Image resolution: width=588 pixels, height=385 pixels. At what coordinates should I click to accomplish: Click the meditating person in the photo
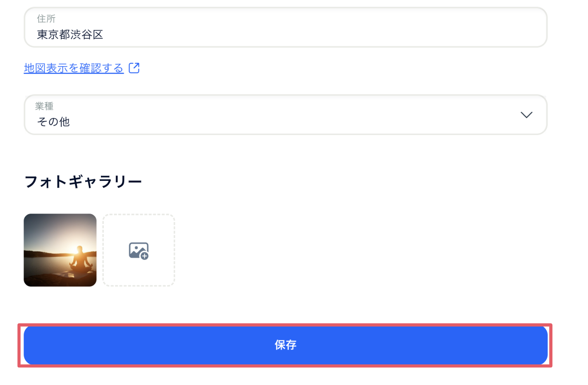81,258
